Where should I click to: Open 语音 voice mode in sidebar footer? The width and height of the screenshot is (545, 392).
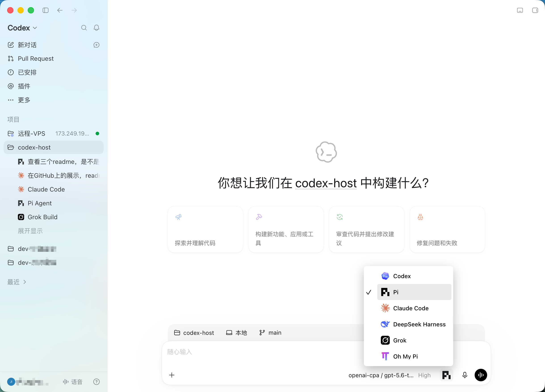tap(73, 382)
